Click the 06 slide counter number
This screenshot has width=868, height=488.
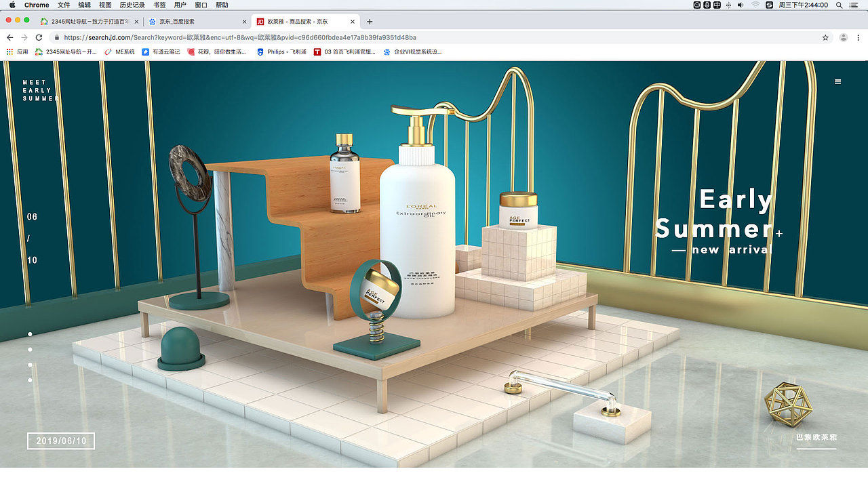click(x=32, y=217)
